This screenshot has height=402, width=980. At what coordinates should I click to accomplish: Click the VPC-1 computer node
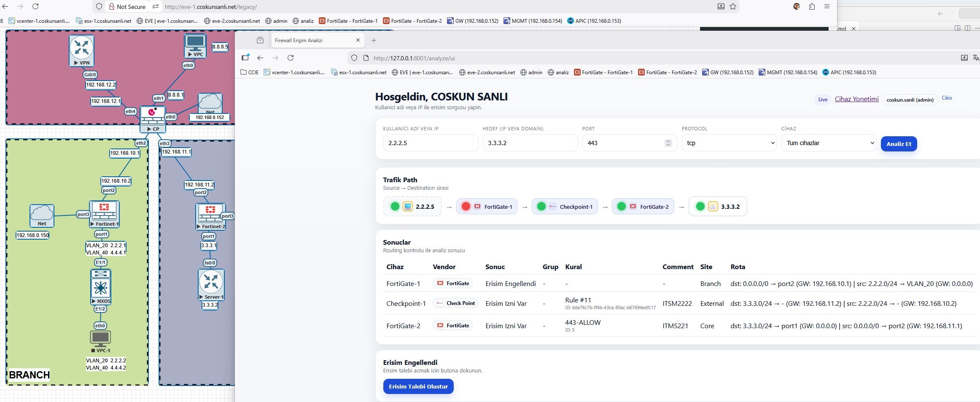100,338
